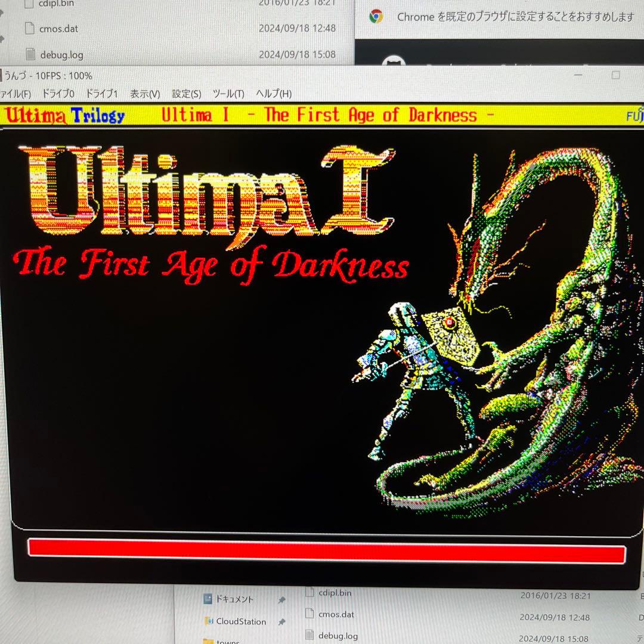This screenshot has height=644, width=644.
Task: Click the Chrome icon in the notification
Action: point(375,17)
